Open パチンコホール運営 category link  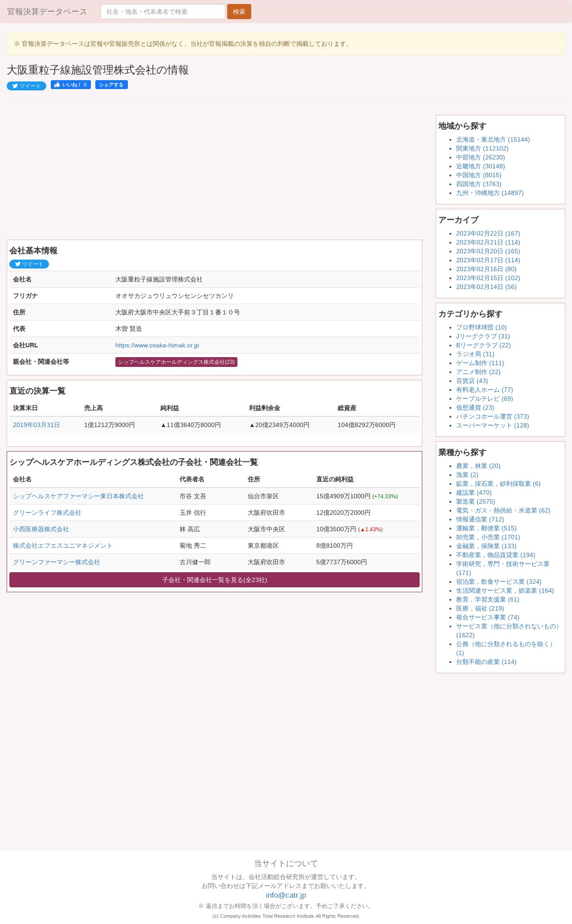point(492,416)
